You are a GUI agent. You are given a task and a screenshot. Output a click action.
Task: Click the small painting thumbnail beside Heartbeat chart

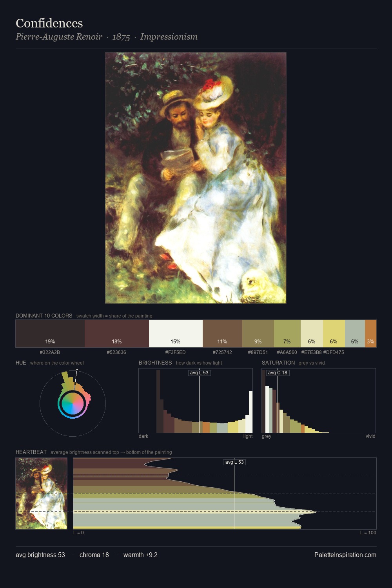(x=41, y=494)
